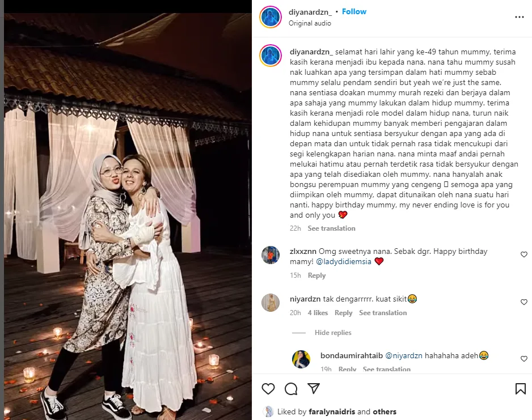Like the post with the heart icon
The height and width of the screenshot is (420, 532).
click(268, 388)
